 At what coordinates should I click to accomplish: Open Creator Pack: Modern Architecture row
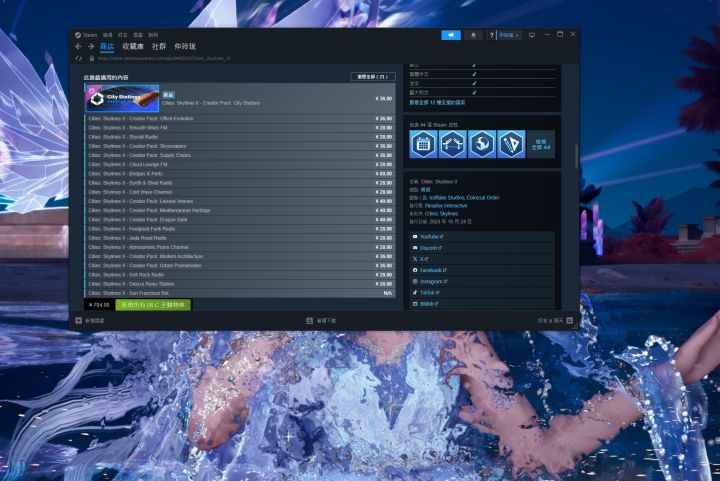[240, 256]
